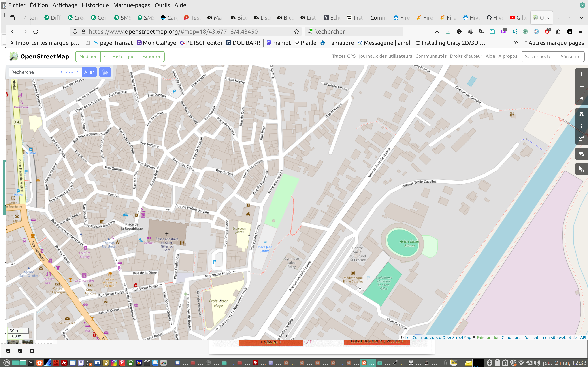The width and height of the screenshot is (588, 367).
Task: Expand the Modifier editor dropdown arrow
Action: 104,56
